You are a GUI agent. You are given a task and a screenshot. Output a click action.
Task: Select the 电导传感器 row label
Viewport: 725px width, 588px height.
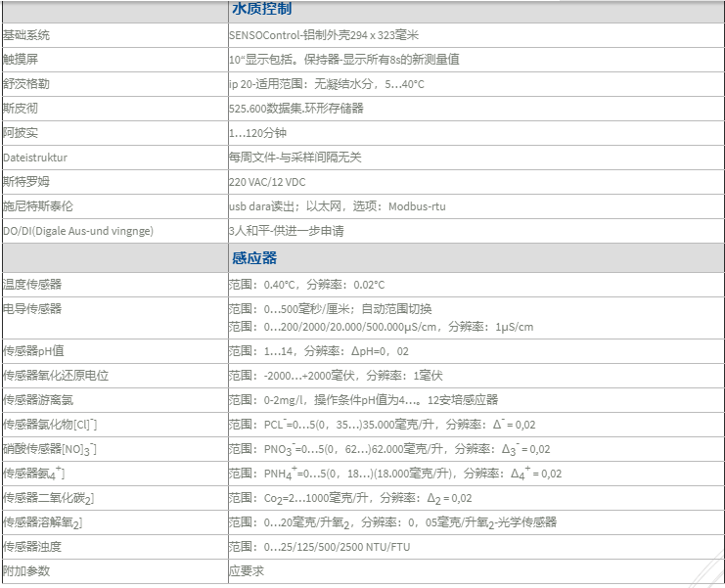32,309
